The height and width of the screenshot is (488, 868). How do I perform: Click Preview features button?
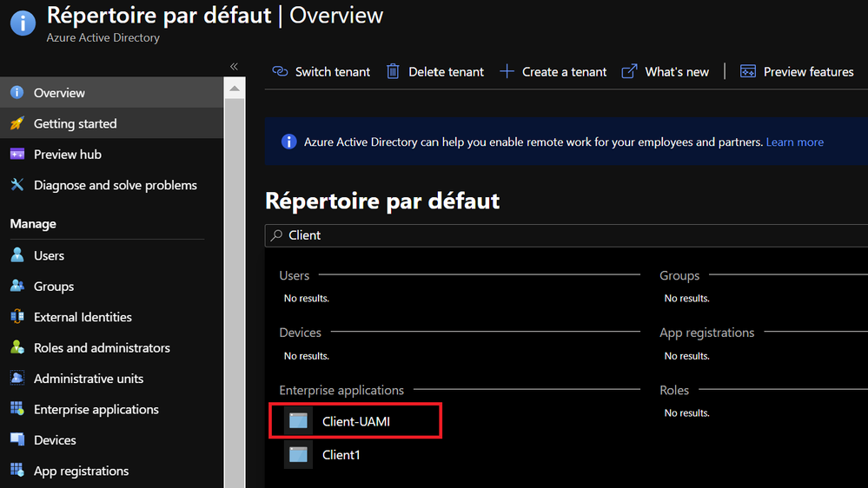coord(797,71)
